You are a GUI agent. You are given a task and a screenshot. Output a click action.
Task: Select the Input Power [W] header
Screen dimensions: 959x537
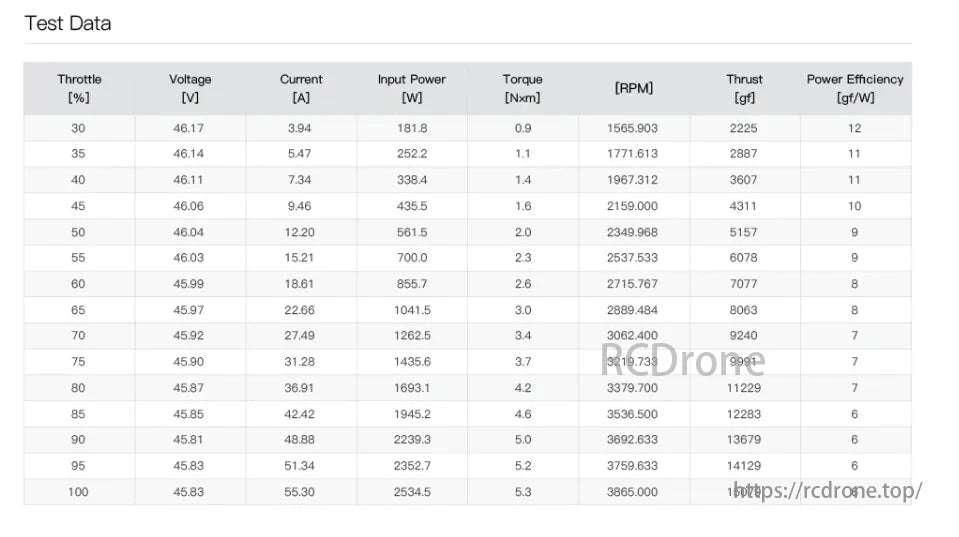(x=411, y=88)
